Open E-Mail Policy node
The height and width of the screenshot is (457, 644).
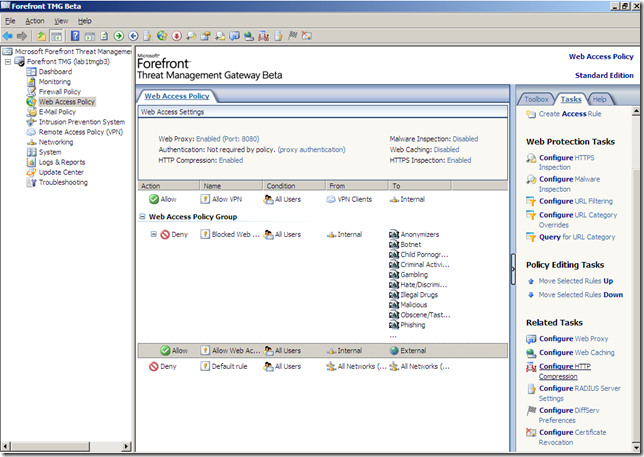(x=57, y=112)
